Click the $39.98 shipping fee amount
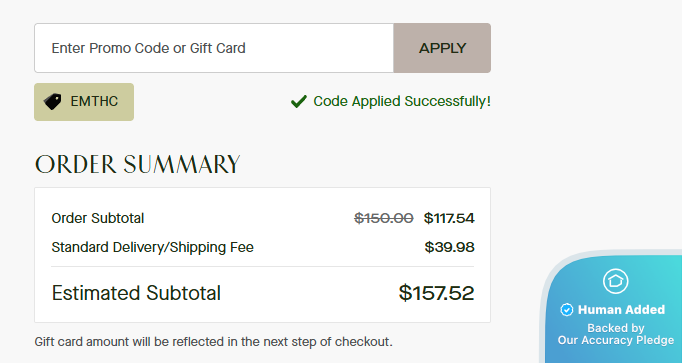682x363 pixels. click(449, 247)
